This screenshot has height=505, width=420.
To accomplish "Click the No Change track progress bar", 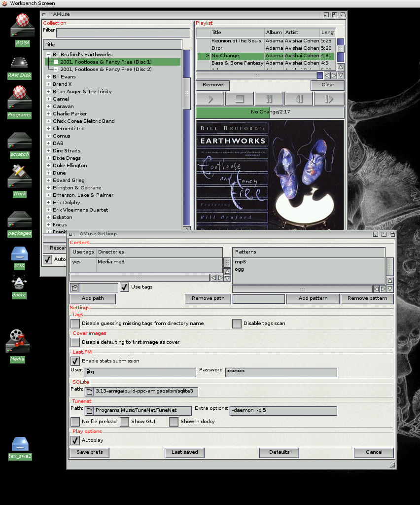I will click(270, 112).
